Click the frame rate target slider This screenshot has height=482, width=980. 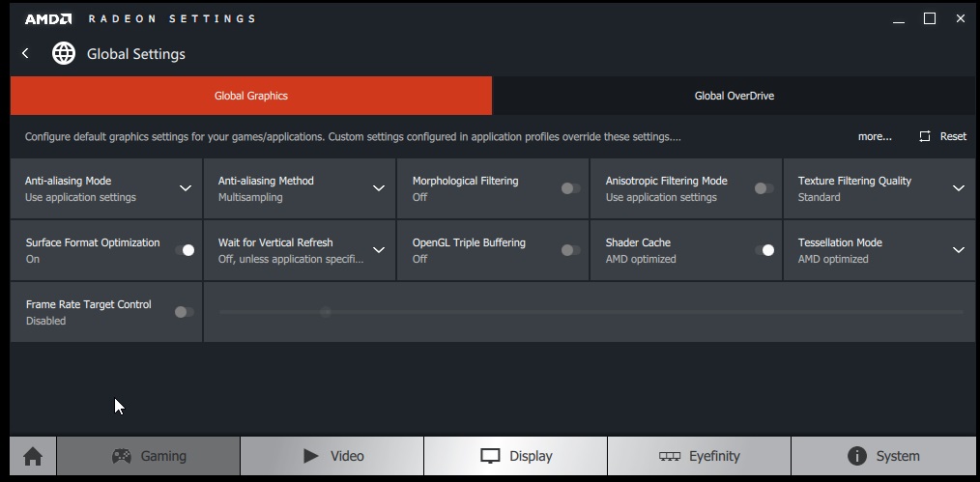coord(591,312)
